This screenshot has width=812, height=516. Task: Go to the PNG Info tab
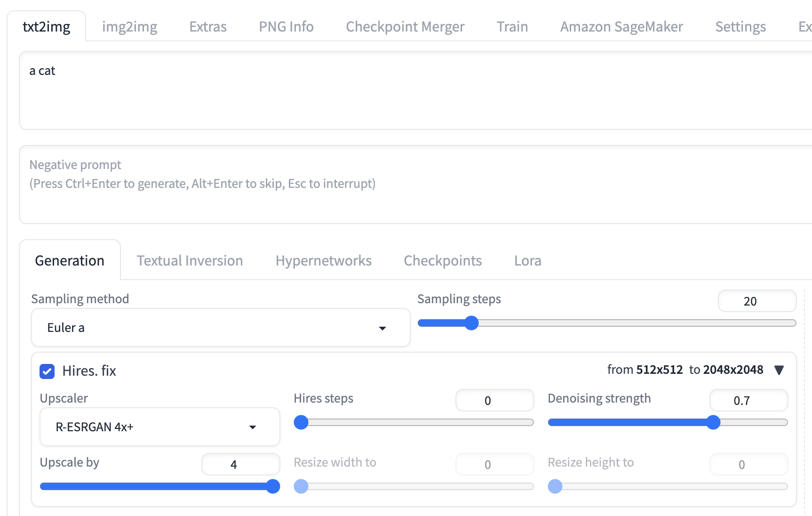coord(286,27)
